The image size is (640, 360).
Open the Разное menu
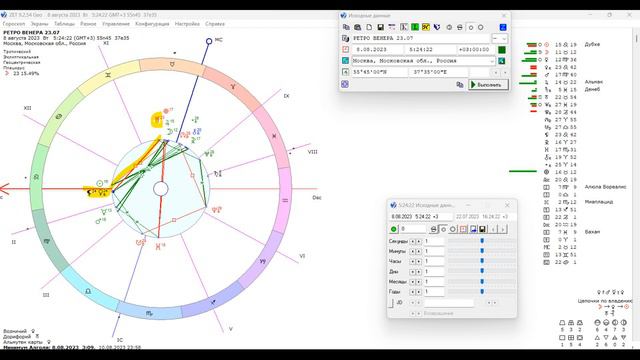(88, 24)
